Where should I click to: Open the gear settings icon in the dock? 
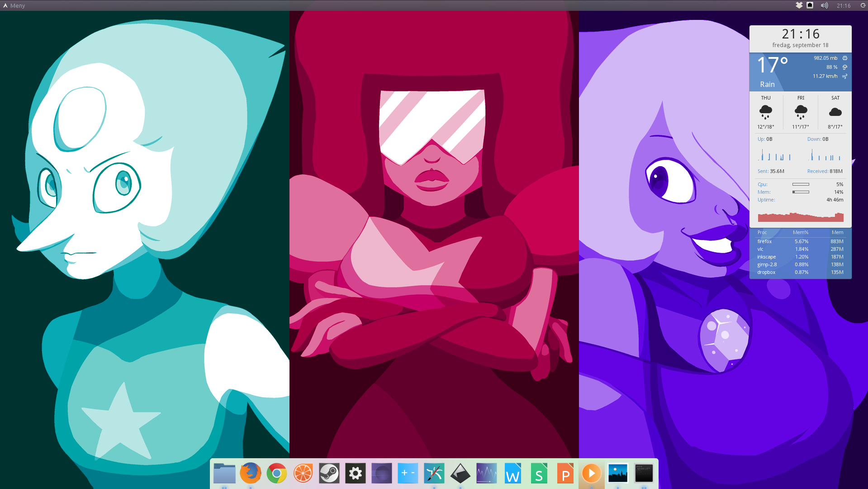(356, 474)
